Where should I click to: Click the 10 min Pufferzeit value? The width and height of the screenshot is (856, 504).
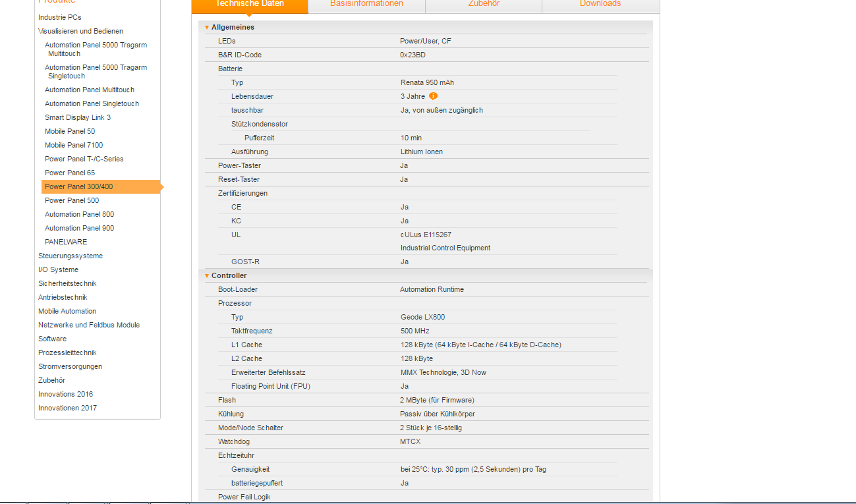tap(411, 138)
